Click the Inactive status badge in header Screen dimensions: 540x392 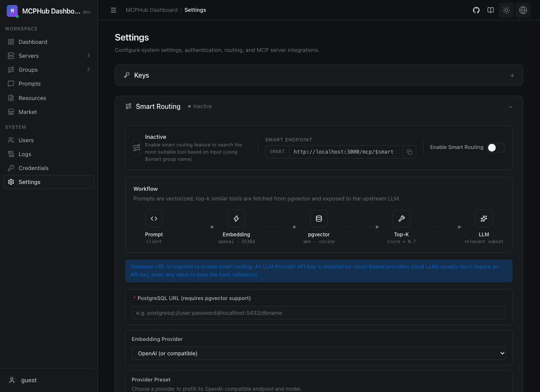tap(200, 106)
